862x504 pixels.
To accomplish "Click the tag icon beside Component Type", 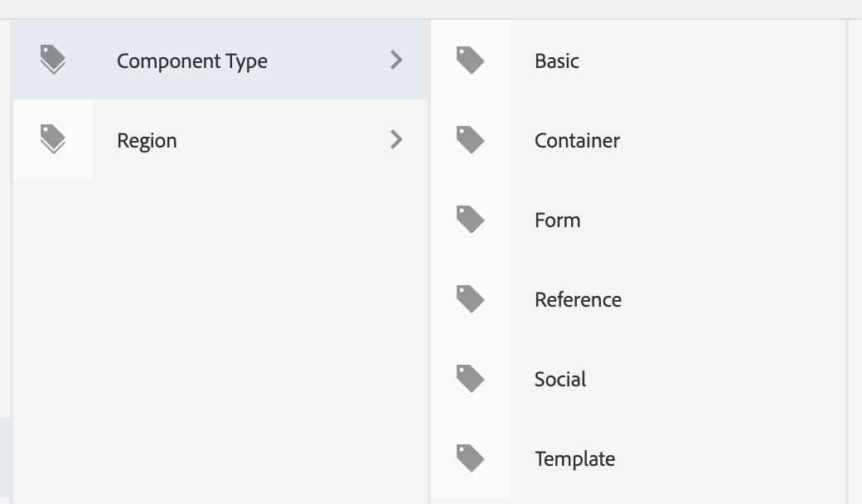I will point(53,60).
